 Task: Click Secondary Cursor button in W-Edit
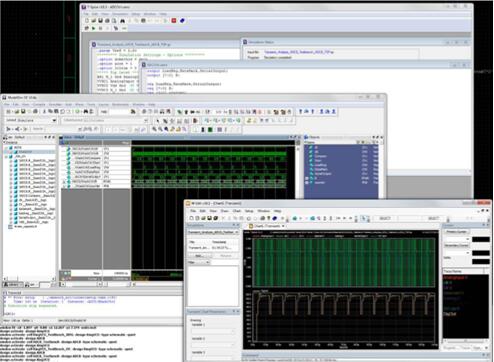(x=457, y=245)
